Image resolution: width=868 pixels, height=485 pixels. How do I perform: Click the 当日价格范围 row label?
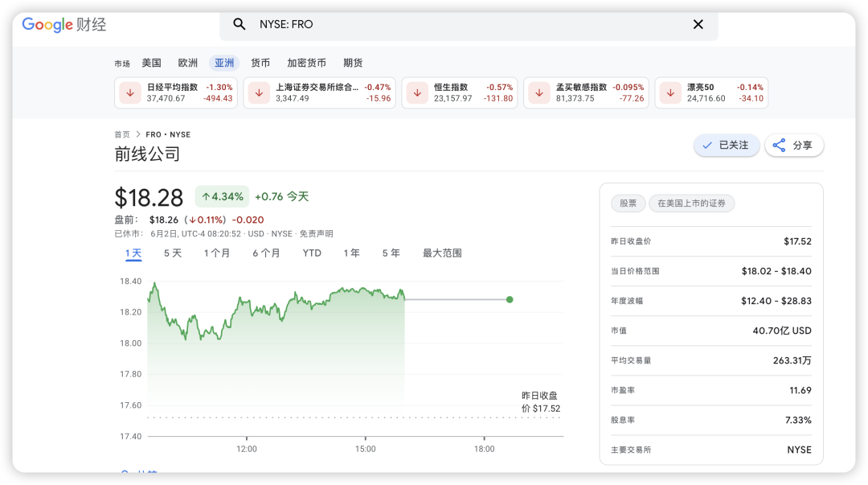(635, 272)
